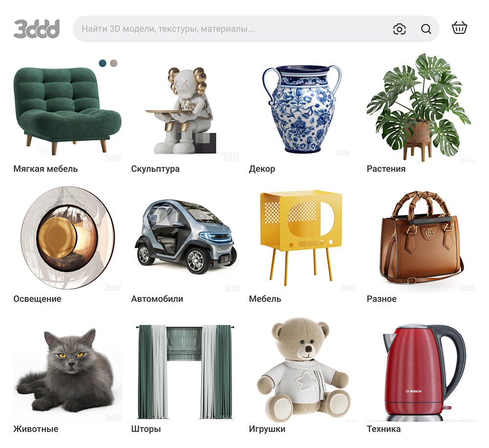This screenshot has height=448, width=489.
Task: Click the blue floral vase thumbnail
Action: click(302, 109)
